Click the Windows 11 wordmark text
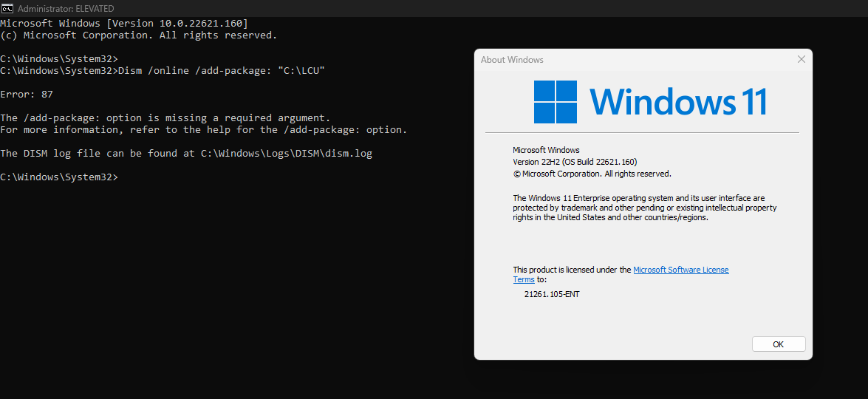The image size is (868, 399). tap(678, 101)
